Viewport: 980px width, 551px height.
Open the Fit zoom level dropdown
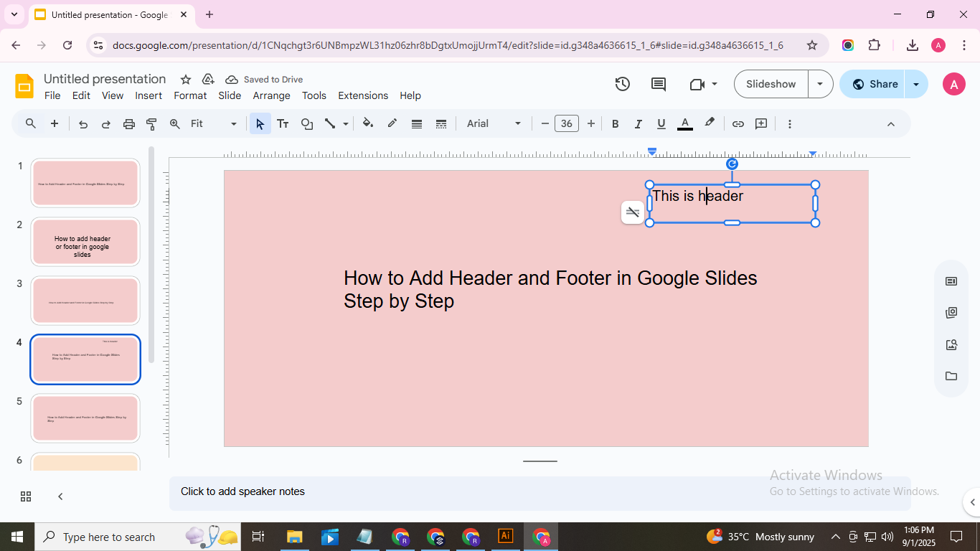(x=213, y=124)
